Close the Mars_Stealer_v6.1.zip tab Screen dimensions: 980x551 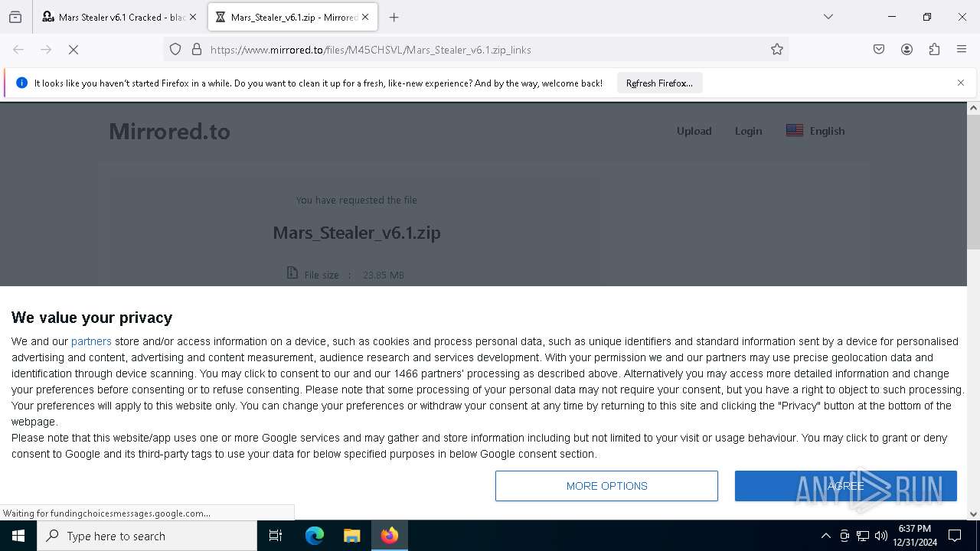(365, 17)
